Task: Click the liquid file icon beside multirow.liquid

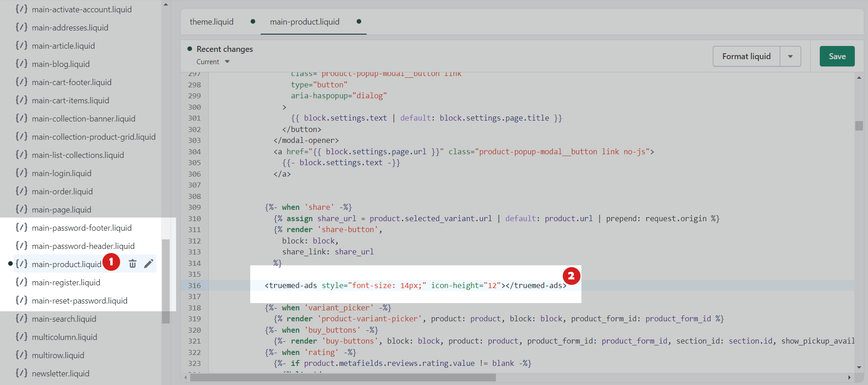Action: pos(21,355)
